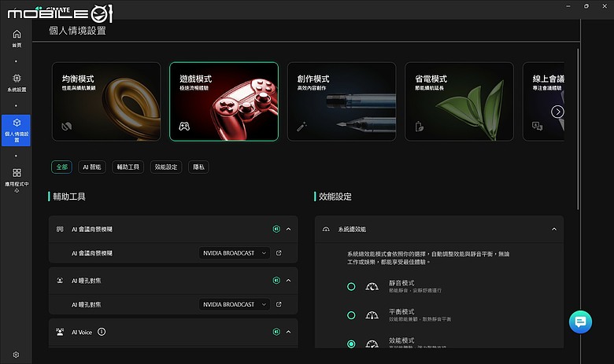Select 平衡模式 radio button
The image size is (614, 364).
[x=351, y=315]
